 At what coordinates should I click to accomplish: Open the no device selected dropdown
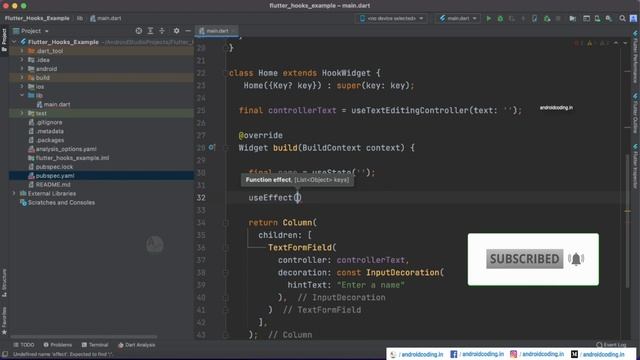(391, 18)
